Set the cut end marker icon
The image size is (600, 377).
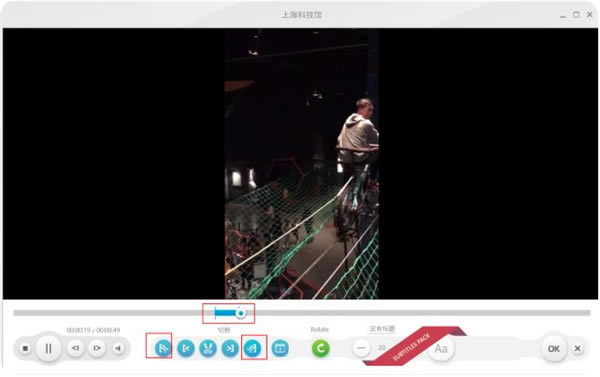click(252, 348)
